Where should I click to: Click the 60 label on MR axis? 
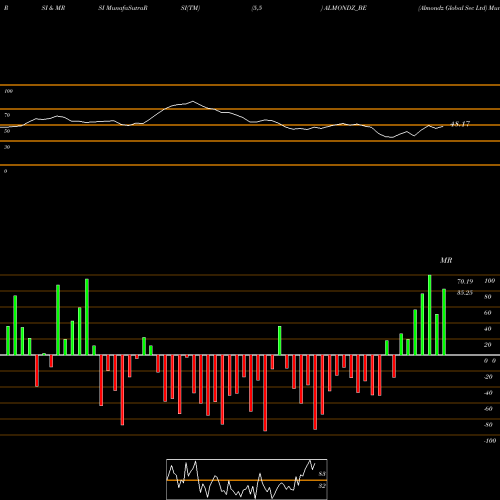point(488,313)
